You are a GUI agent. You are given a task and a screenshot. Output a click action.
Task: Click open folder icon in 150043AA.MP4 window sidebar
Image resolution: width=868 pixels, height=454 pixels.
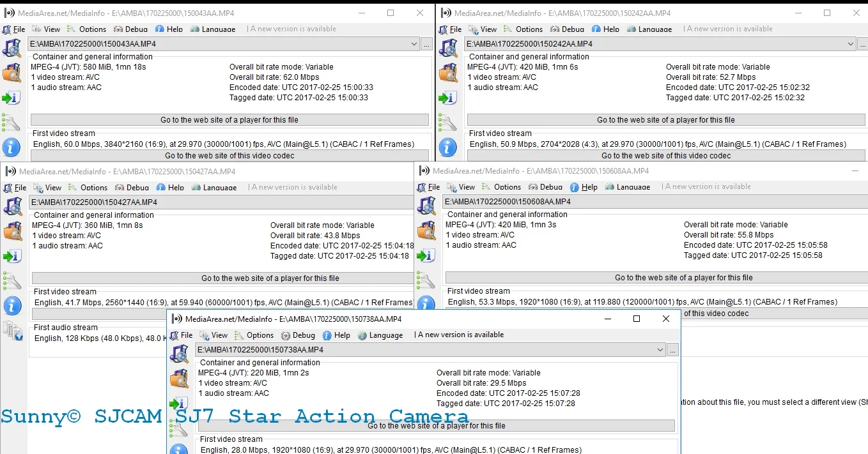click(12, 73)
